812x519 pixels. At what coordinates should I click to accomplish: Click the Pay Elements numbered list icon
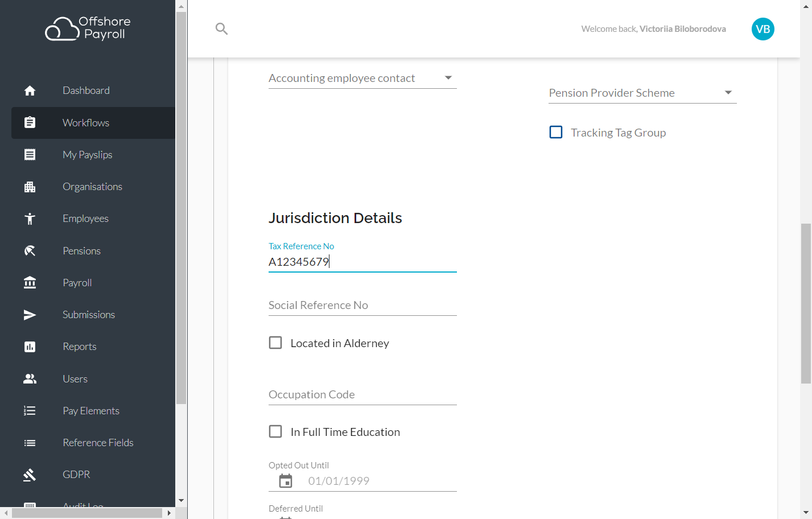click(30, 410)
